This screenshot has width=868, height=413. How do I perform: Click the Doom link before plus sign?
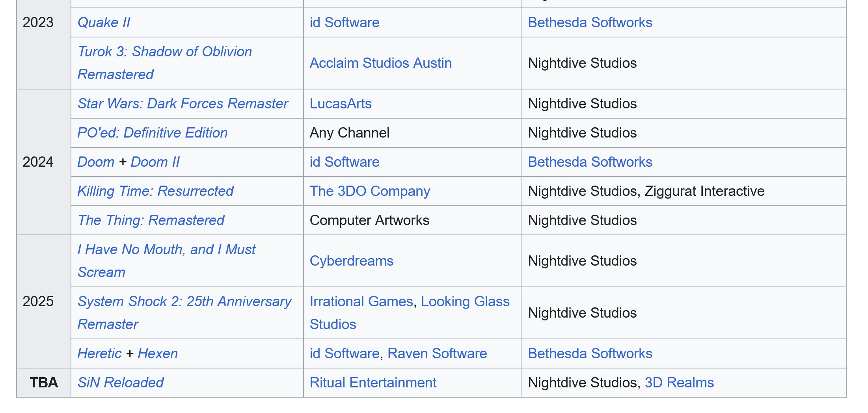coord(96,162)
